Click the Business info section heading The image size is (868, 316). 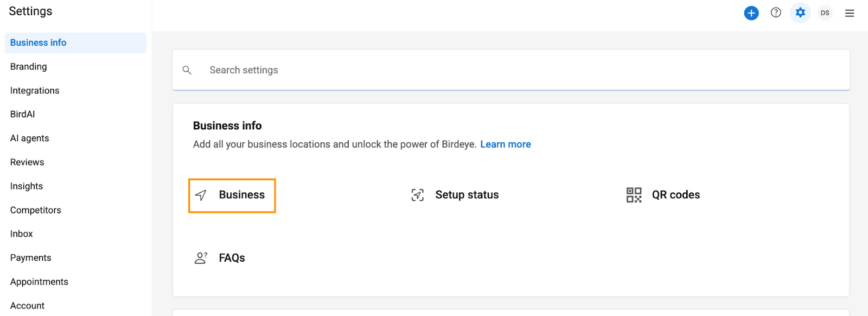pos(227,126)
